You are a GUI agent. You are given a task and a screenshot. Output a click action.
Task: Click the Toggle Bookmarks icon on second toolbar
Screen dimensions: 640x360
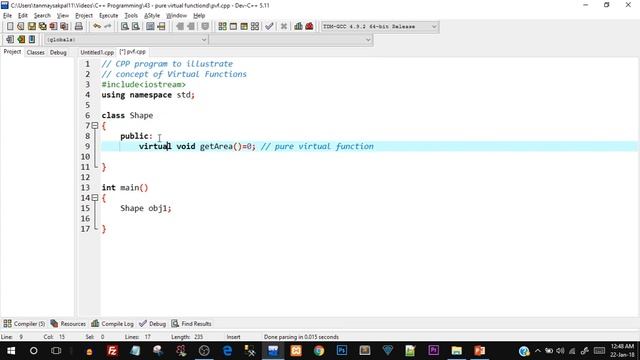[21, 40]
